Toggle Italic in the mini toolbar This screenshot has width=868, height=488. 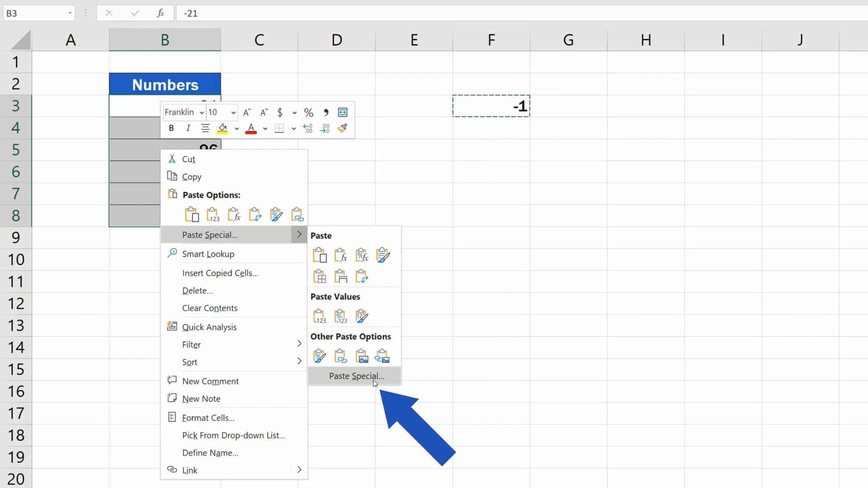pyautogui.click(x=188, y=128)
